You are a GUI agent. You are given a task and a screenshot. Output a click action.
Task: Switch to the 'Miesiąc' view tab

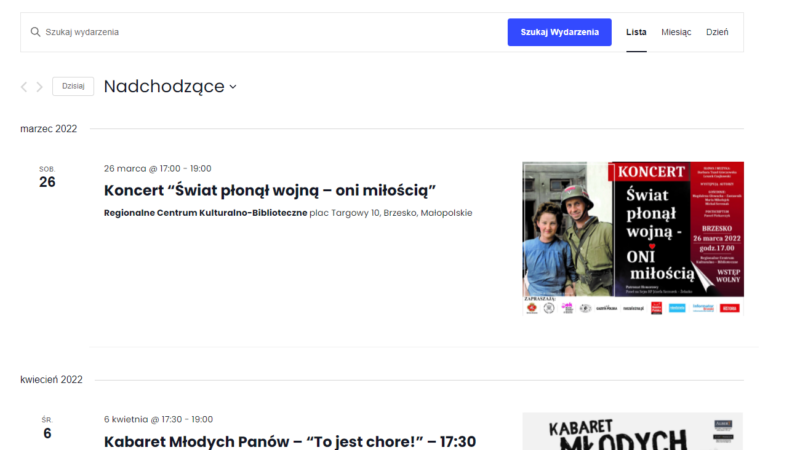(x=676, y=32)
